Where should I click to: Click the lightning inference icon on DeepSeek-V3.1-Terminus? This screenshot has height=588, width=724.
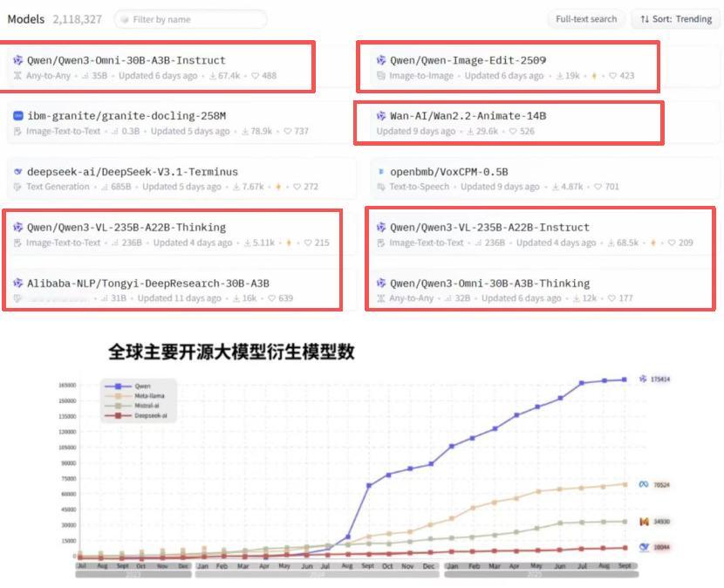click(278, 187)
